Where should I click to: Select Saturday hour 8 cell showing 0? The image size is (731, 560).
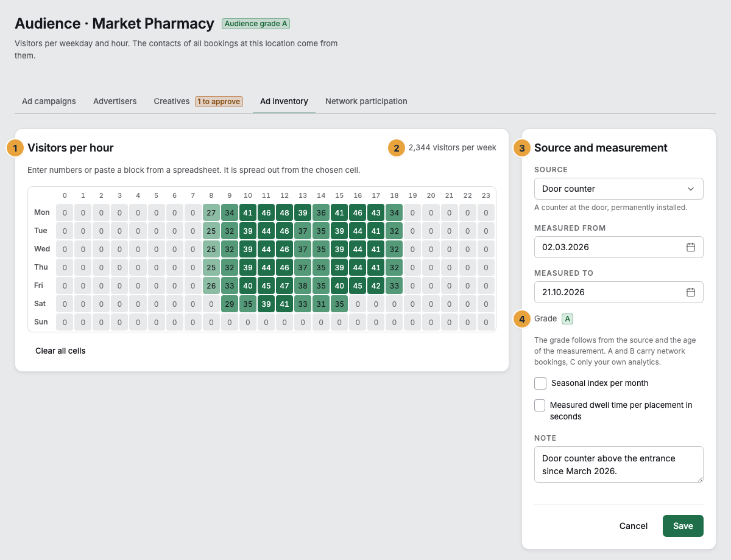[211, 304]
